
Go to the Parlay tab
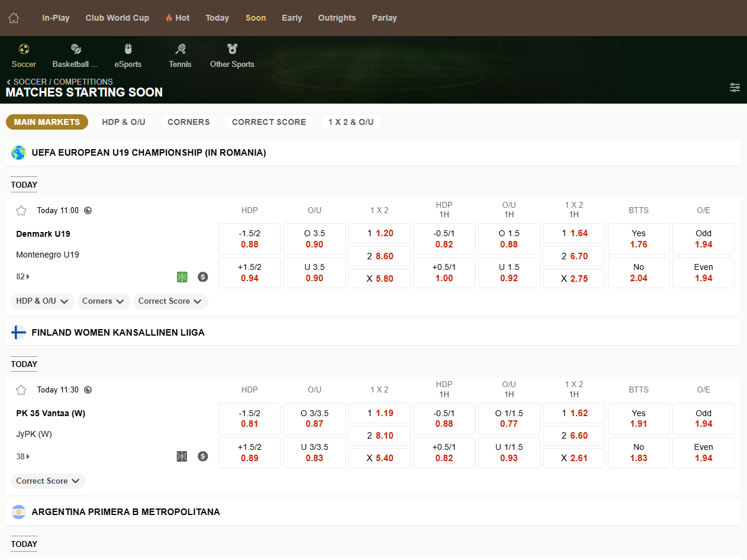click(x=384, y=18)
